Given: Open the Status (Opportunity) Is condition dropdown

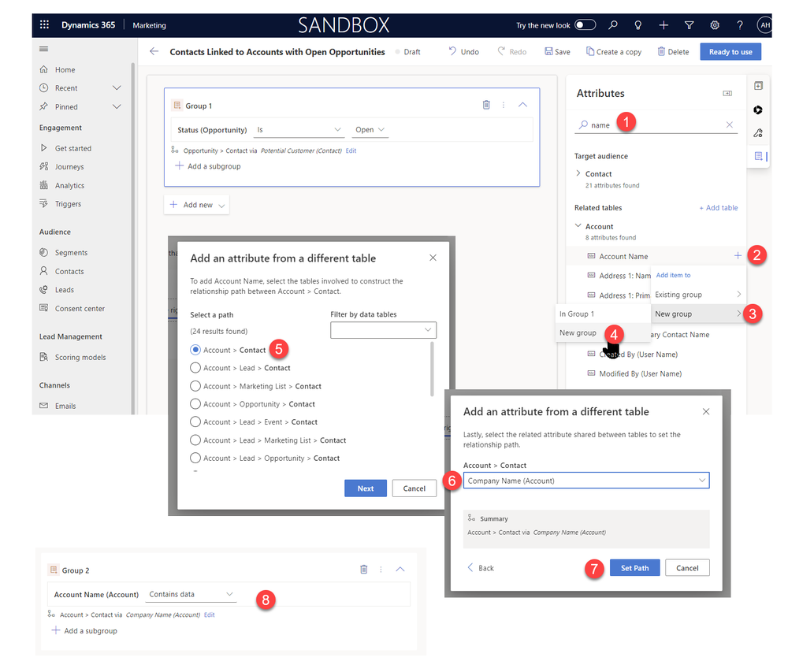Looking at the screenshot, I should coord(298,129).
